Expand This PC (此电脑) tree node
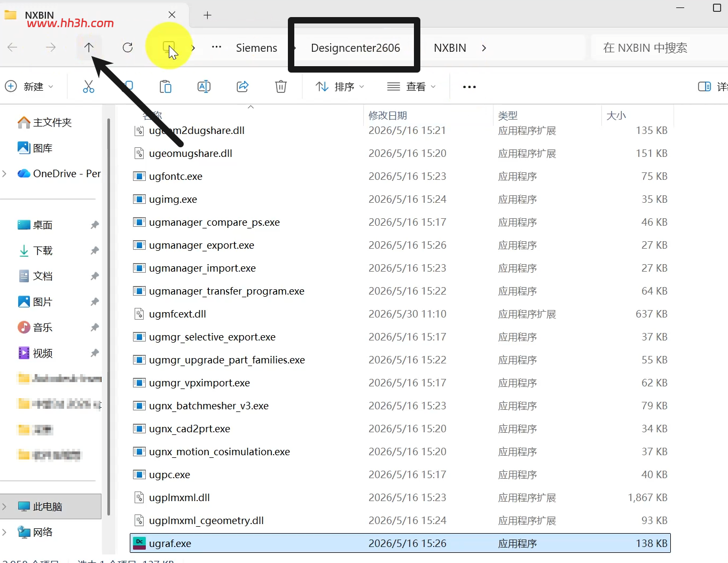This screenshot has width=728, height=563. point(5,506)
